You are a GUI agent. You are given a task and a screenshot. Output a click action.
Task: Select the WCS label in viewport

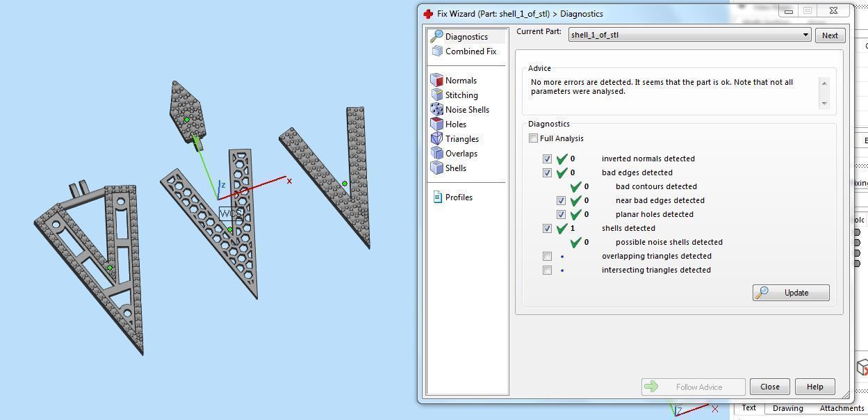point(231,213)
